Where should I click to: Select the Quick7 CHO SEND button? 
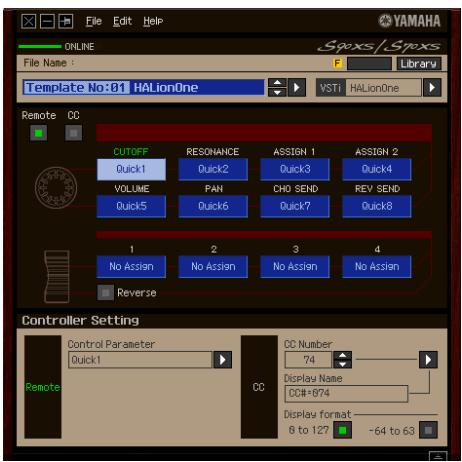pyautogui.click(x=295, y=206)
